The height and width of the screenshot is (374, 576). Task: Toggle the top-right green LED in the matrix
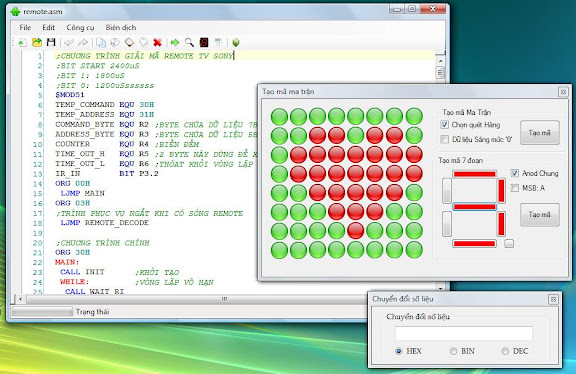(414, 116)
